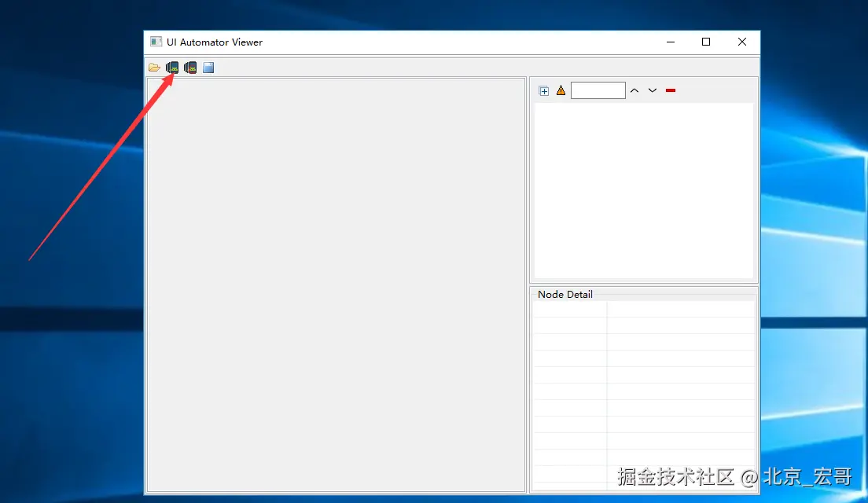
Task: Save screenshot with blue disk icon
Action: click(208, 68)
